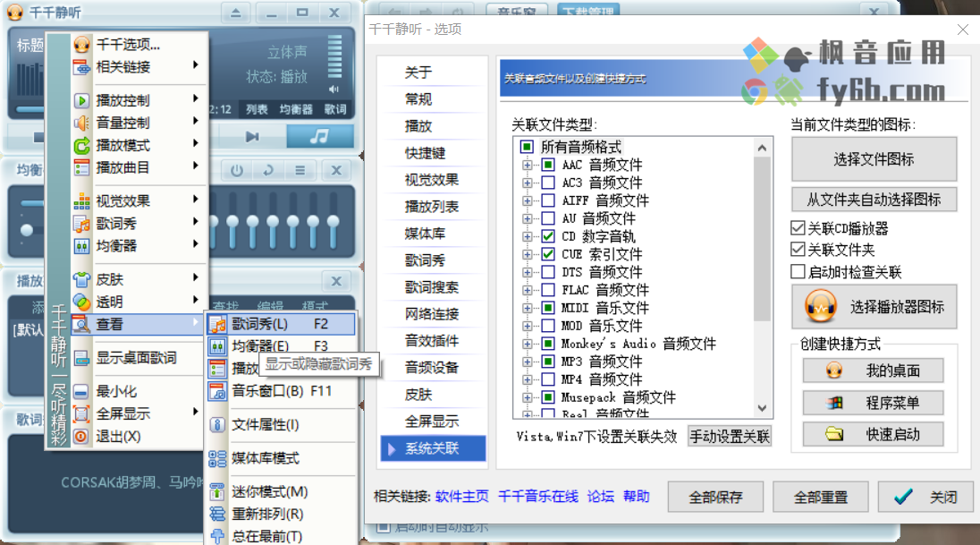Open 千千选项 from the context menu
The image size is (980, 545).
click(x=128, y=45)
